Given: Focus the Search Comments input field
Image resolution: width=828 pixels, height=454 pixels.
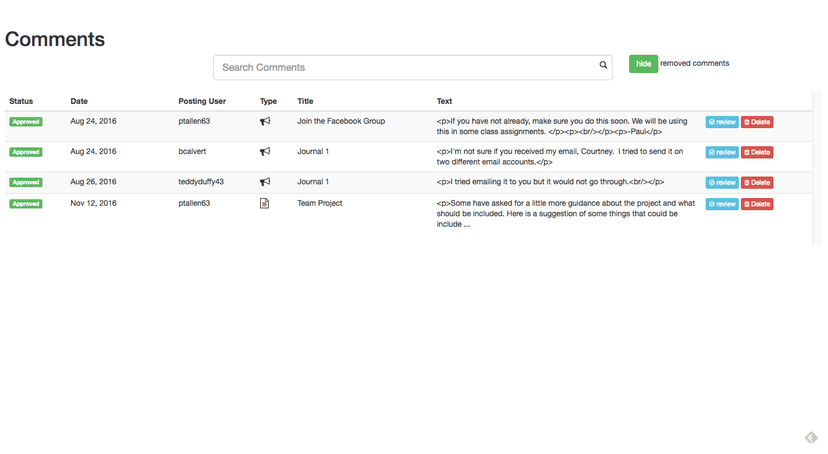Looking at the screenshot, I should click(x=412, y=68).
